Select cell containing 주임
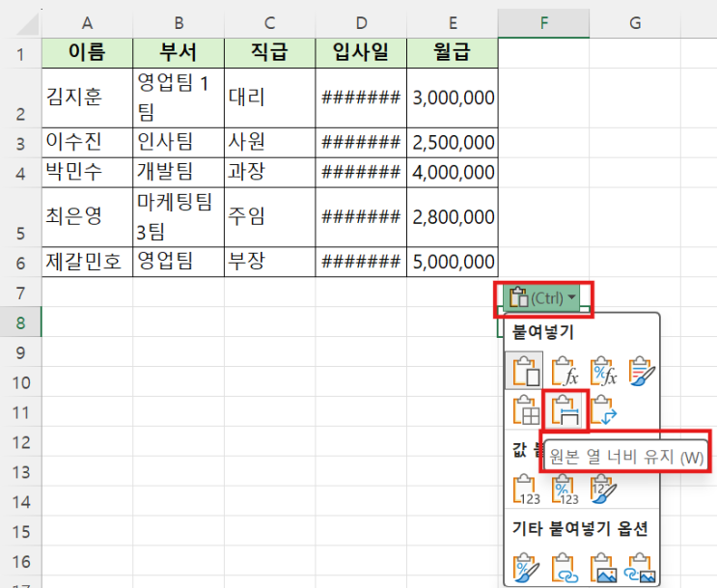 (x=270, y=217)
